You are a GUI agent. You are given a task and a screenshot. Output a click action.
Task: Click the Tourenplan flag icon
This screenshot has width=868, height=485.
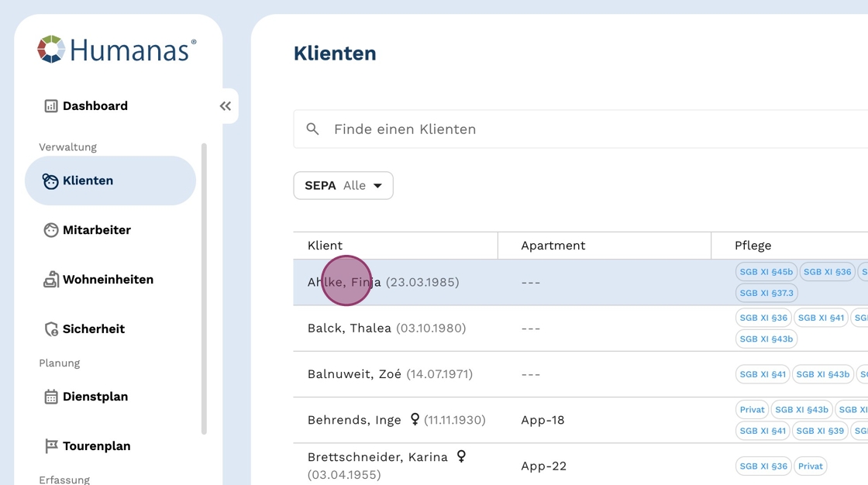click(x=51, y=446)
